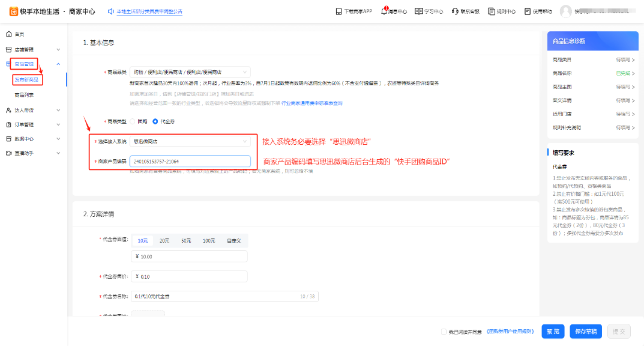Screen dimensions: 644x346
Task: Click the 保存草稿 button
Action: click(x=586, y=332)
